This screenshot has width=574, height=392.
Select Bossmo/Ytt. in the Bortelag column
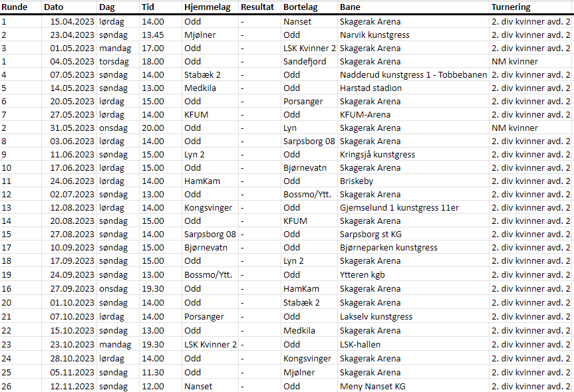click(x=307, y=195)
